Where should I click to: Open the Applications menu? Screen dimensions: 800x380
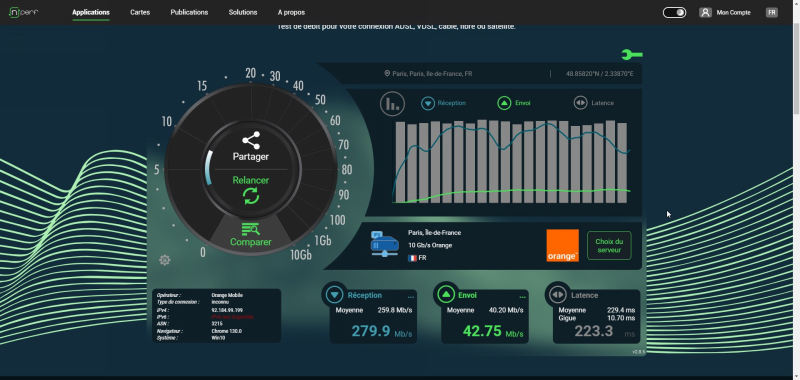(x=91, y=12)
